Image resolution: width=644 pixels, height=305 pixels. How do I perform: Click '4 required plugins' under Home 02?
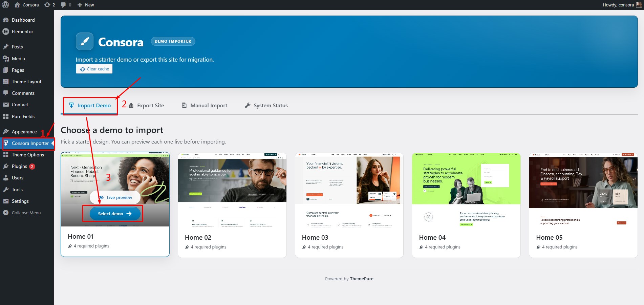click(206, 247)
